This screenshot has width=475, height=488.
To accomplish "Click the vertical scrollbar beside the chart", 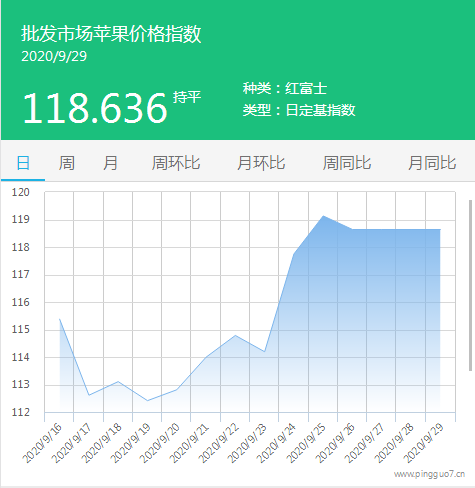I will click(470, 285).
